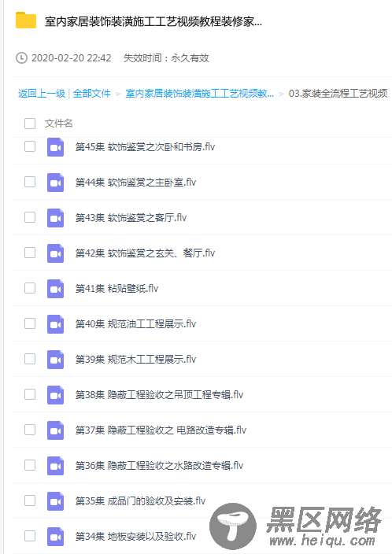Click video icon of 第37集 file

(56, 430)
